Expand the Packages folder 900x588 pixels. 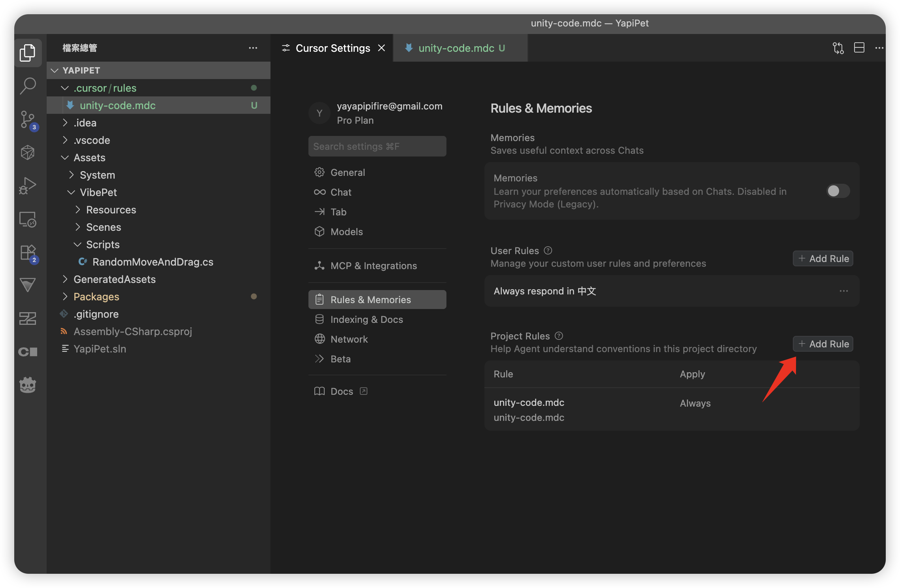coord(65,296)
